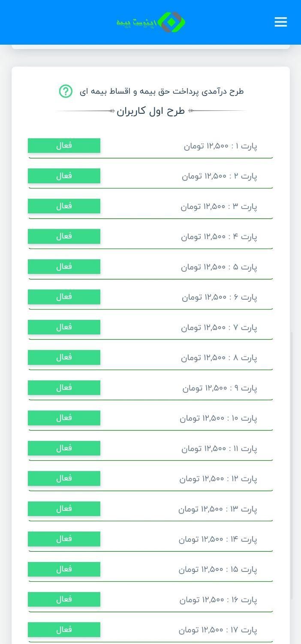Image resolution: width=301 pixels, height=644 pixels.
Task: Select the فعال button for پارت ۱۷
Action: (x=64, y=630)
